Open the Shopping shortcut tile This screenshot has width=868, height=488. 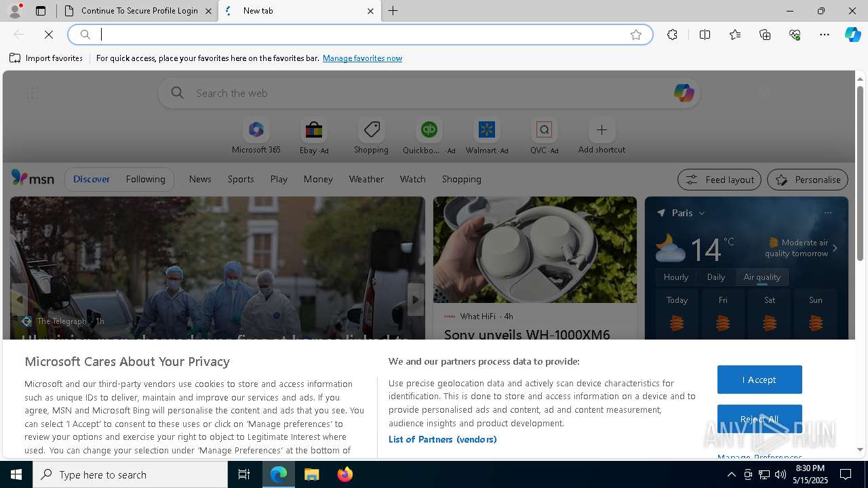(x=371, y=136)
